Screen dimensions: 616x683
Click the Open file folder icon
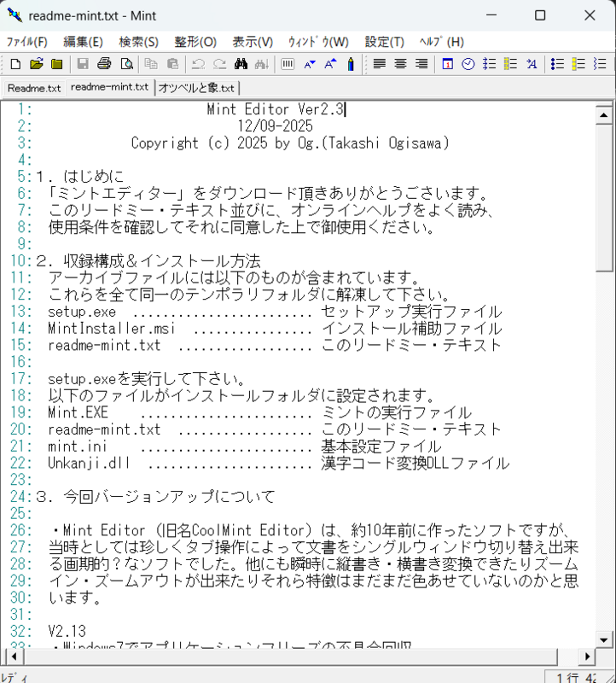click(36, 64)
